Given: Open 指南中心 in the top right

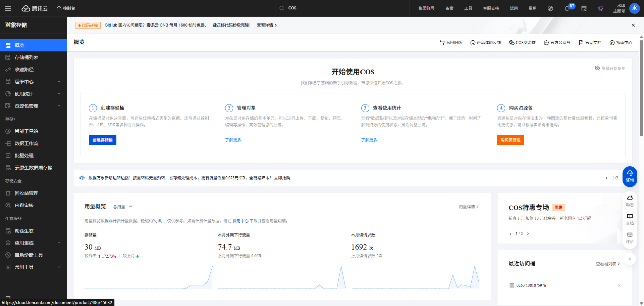Looking at the screenshot, I should click(621, 42).
